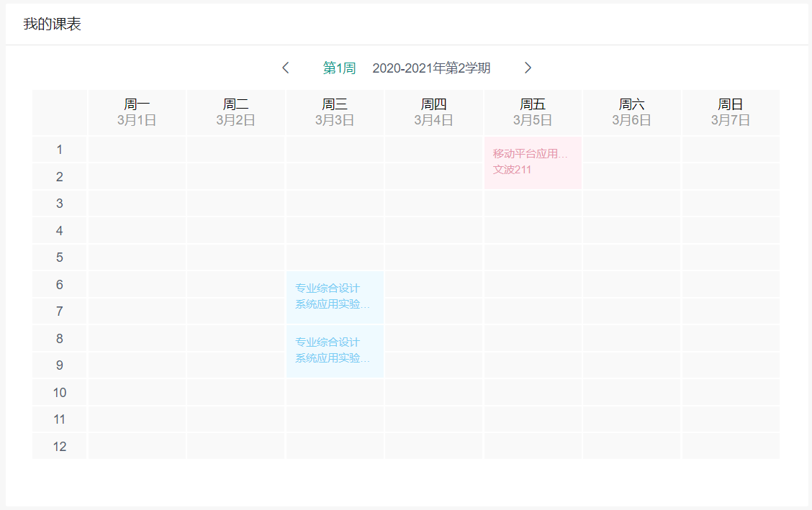Click period 1 row label
Screen dimensions: 812x510
(x=60, y=150)
